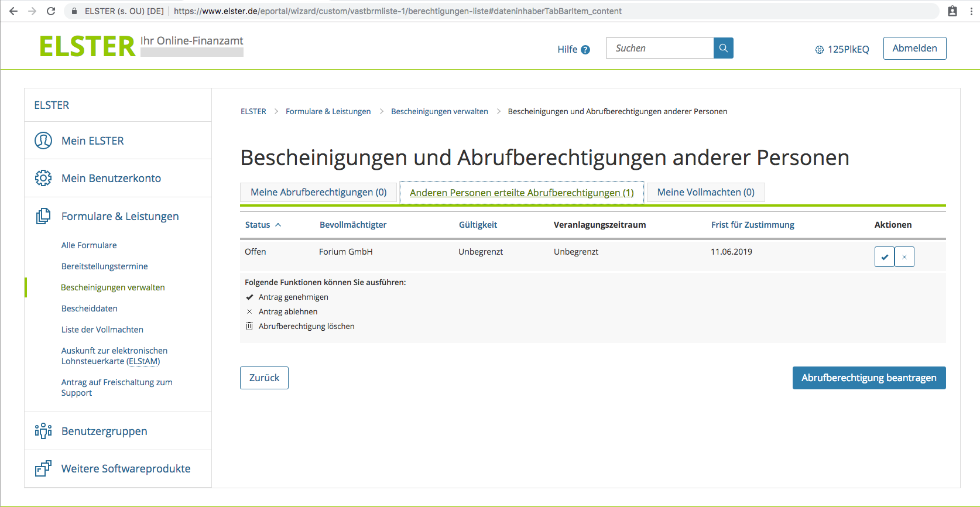Click the magnifier search icon button
980x507 pixels.
click(724, 48)
